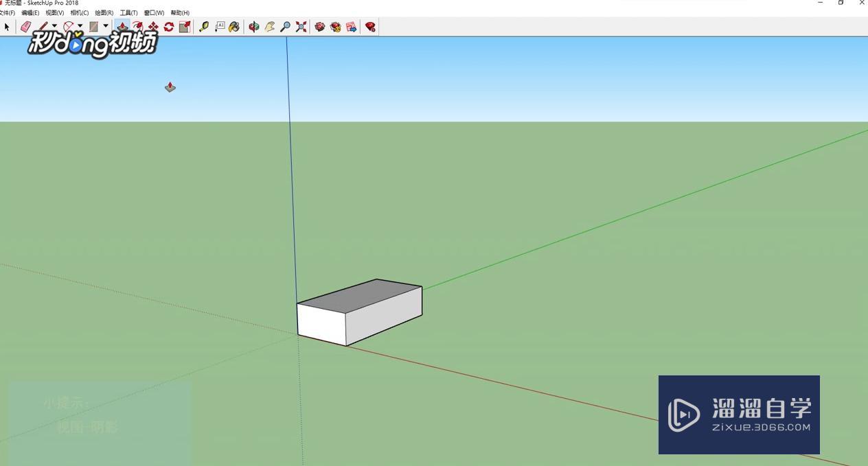Open the 帮助(H) menu

tap(180, 12)
